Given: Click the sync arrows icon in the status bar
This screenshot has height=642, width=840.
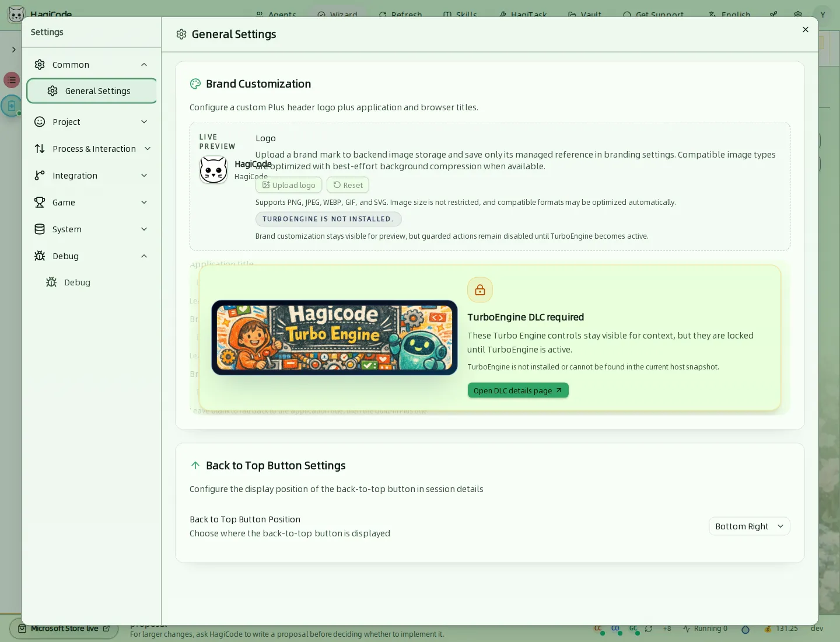Looking at the screenshot, I should pyautogui.click(x=649, y=629).
